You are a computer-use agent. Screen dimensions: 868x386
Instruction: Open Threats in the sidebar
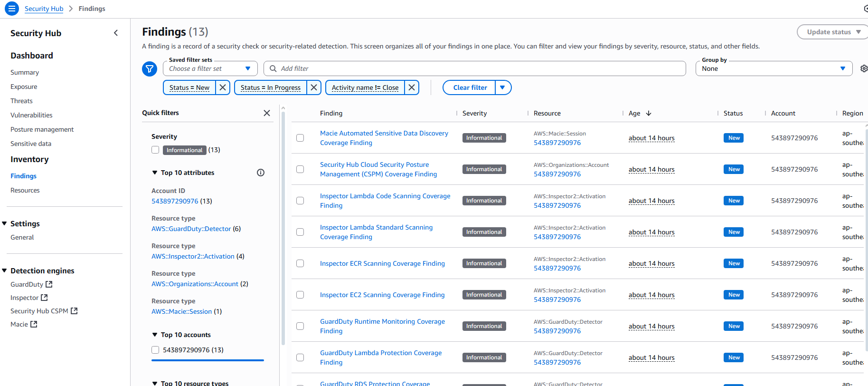pos(21,101)
